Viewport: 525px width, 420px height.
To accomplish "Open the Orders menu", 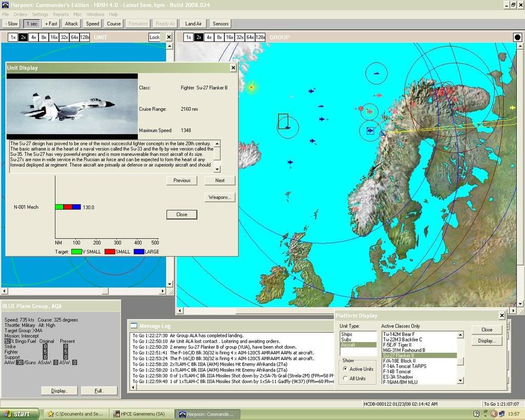I will pyautogui.click(x=21, y=14).
